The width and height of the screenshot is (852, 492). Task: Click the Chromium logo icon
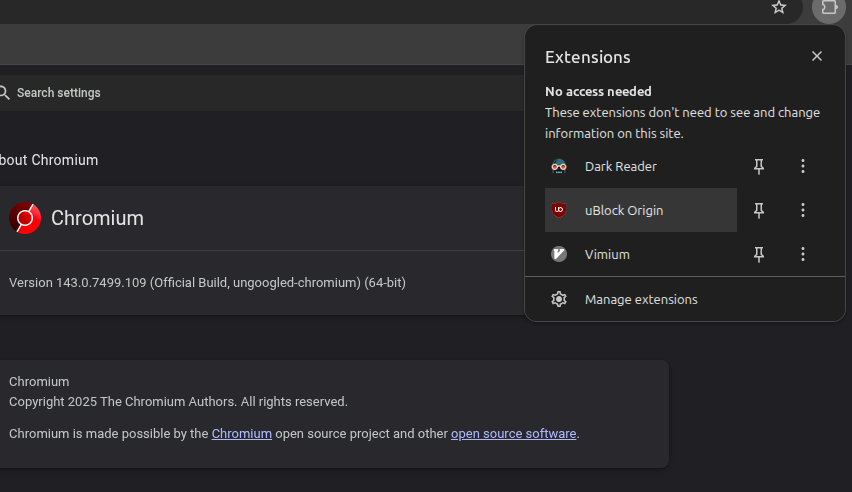click(25, 218)
